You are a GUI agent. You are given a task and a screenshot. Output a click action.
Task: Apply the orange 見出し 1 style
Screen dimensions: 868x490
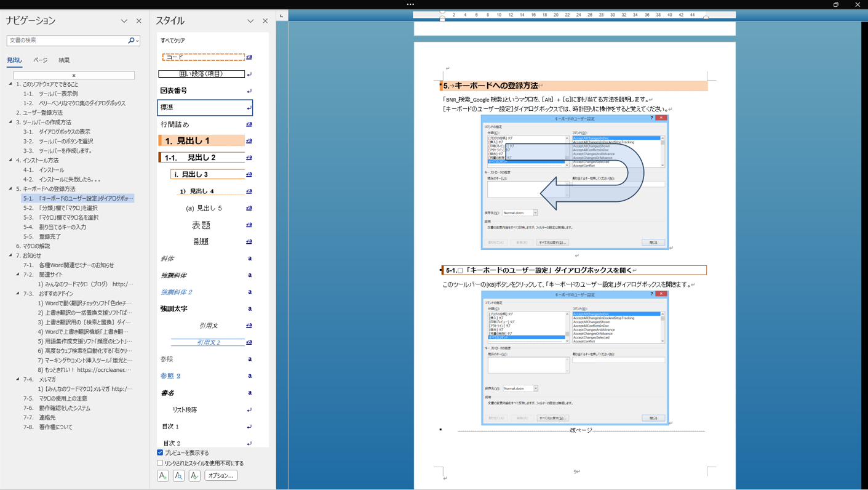201,141
